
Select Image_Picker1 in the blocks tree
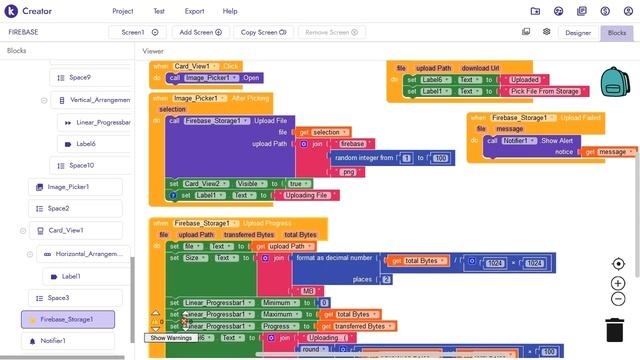point(75,187)
